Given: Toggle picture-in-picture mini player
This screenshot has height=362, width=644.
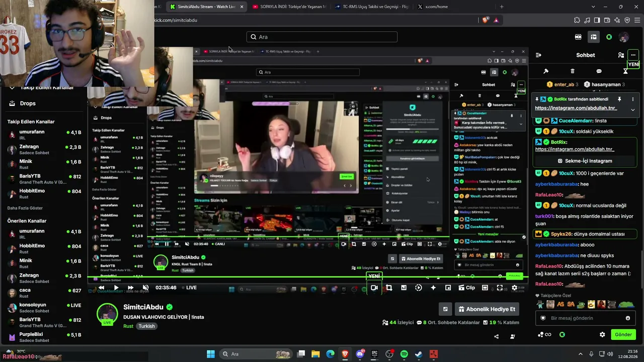Looking at the screenshot, I should point(448,288).
